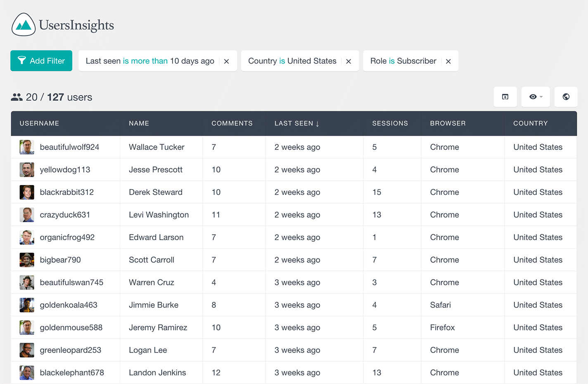The image size is (588, 384).
Task: Open user beautifulwolf924 profile
Action: pos(69,147)
